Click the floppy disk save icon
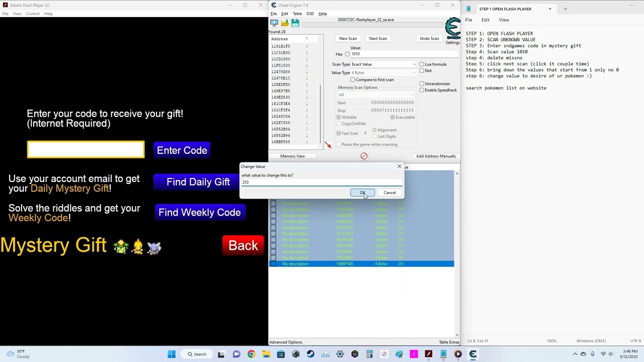The image size is (644, 362). pos(295,23)
